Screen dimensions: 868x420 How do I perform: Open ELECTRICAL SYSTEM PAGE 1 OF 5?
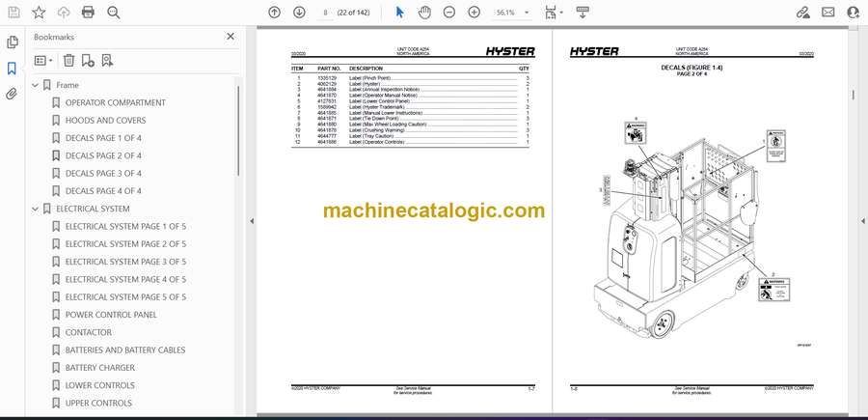125,227
